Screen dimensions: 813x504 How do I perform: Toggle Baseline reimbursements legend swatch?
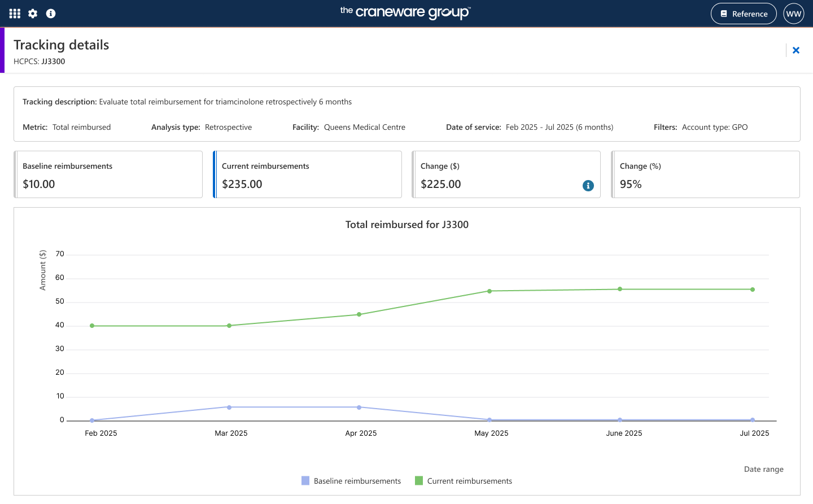click(x=305, y=481)
